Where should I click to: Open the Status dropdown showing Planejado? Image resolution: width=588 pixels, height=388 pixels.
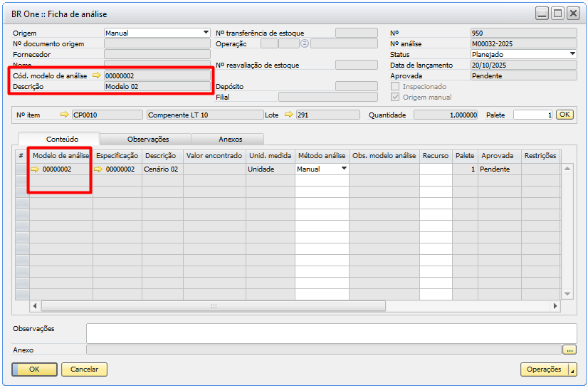pyautogui.click(x=572, y=54)
